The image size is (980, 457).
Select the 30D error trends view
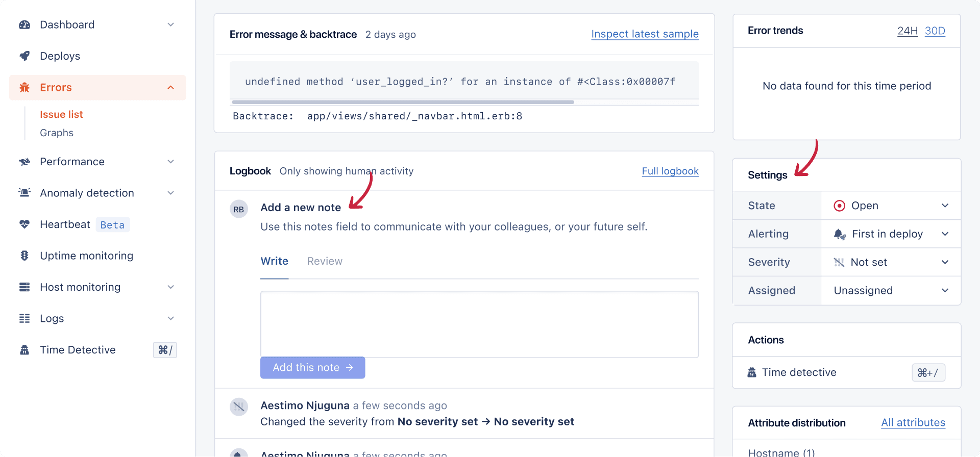pos(935,31)
